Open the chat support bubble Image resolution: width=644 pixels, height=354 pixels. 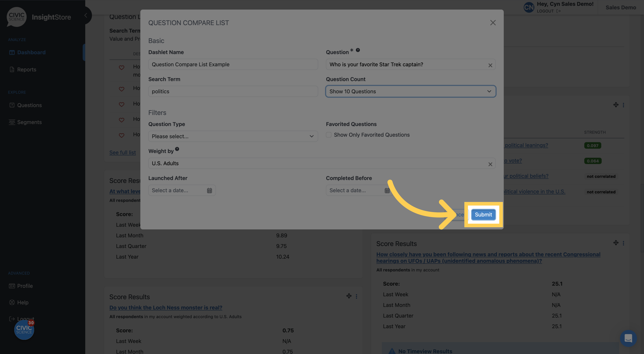coord(628,338)
